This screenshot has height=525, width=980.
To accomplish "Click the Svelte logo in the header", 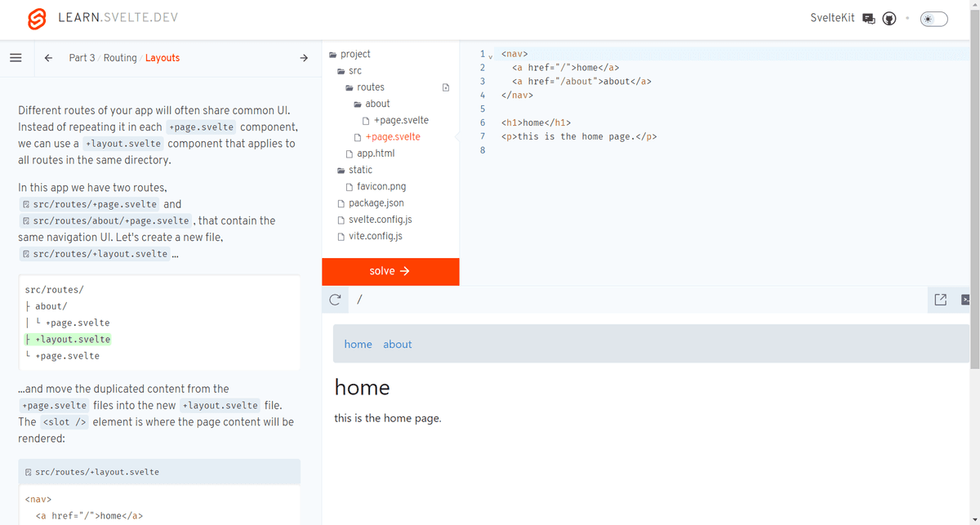I will [x=36, y=18].
